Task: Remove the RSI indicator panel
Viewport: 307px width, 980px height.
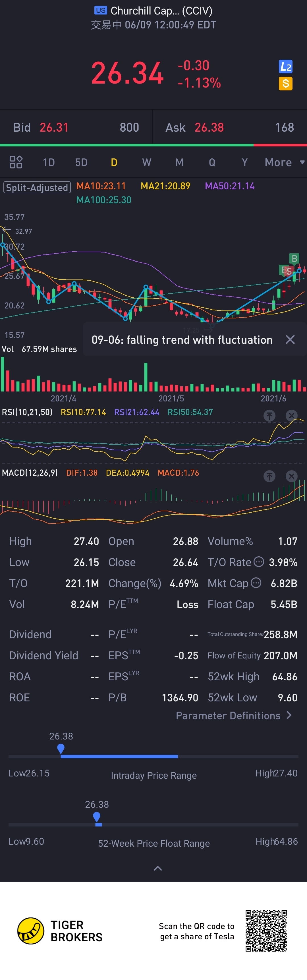Action: tap(291, 415)
